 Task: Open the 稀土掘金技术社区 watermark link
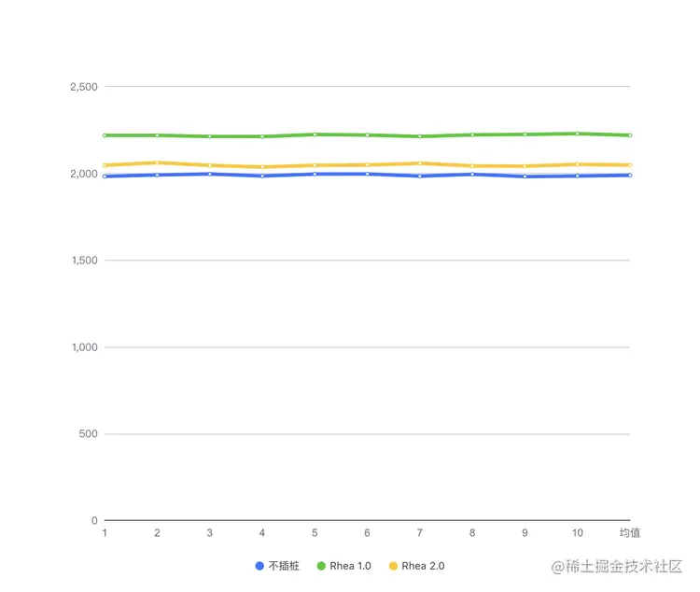[x=618, y=566]
